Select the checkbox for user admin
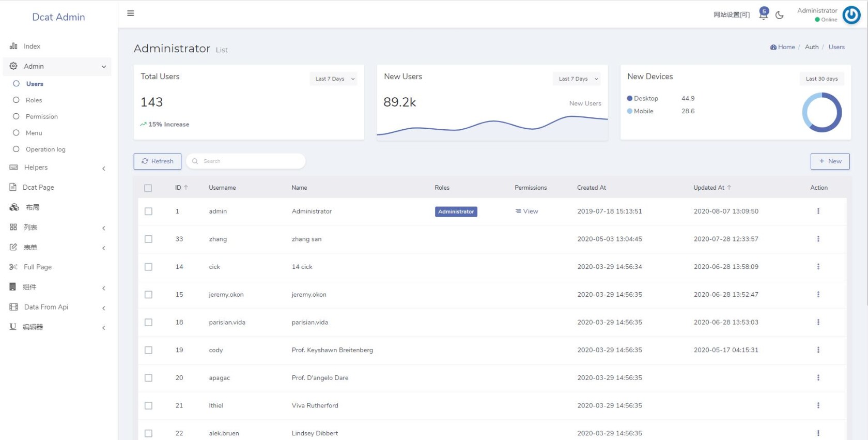Viewport: 868px width, 440px height. click(x=148, y=211)
